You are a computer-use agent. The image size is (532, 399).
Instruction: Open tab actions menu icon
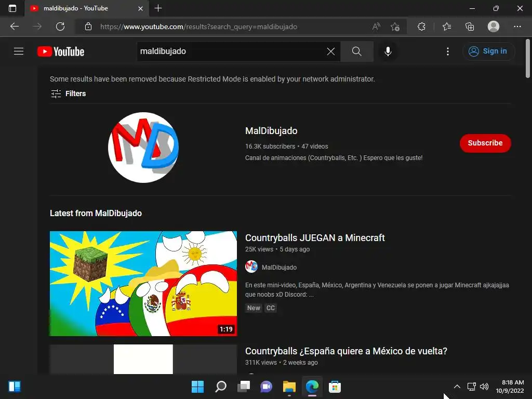(12, 8)
